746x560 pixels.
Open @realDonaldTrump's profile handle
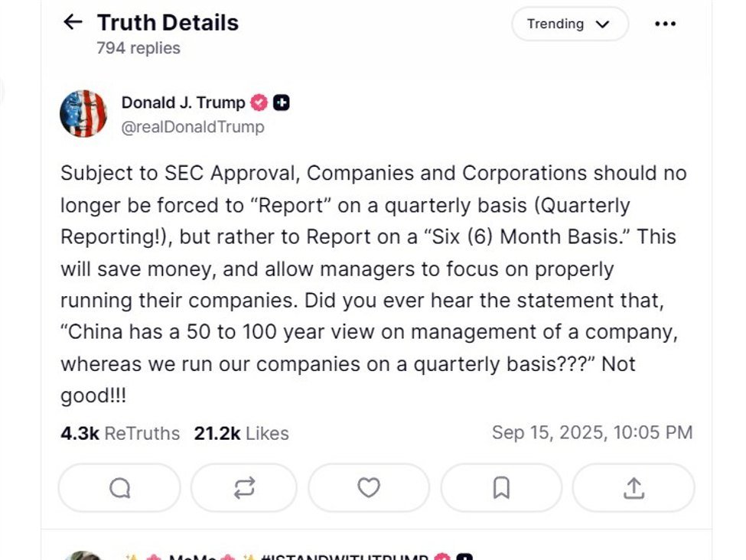click(x=192, y=126)
